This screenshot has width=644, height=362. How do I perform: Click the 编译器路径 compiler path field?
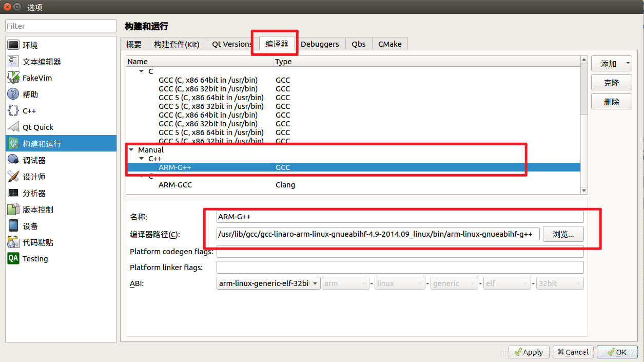pyautogui.click(x=378, y=234)
